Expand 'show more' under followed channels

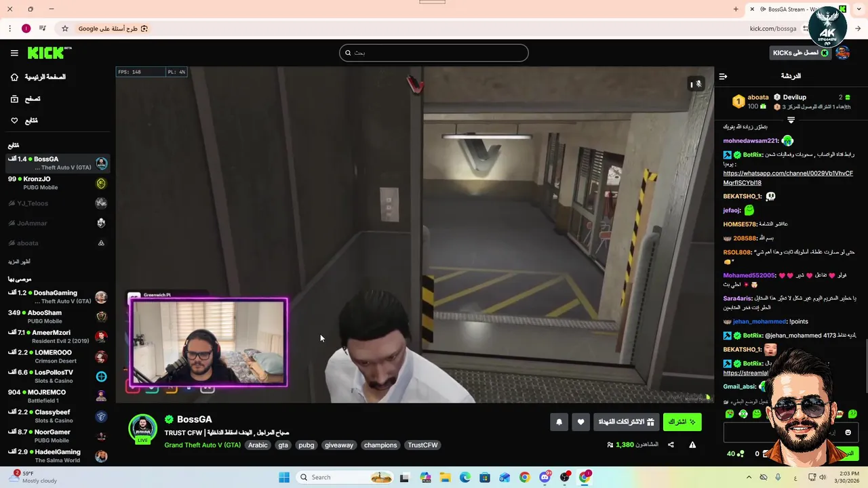[x=19, y=262]
